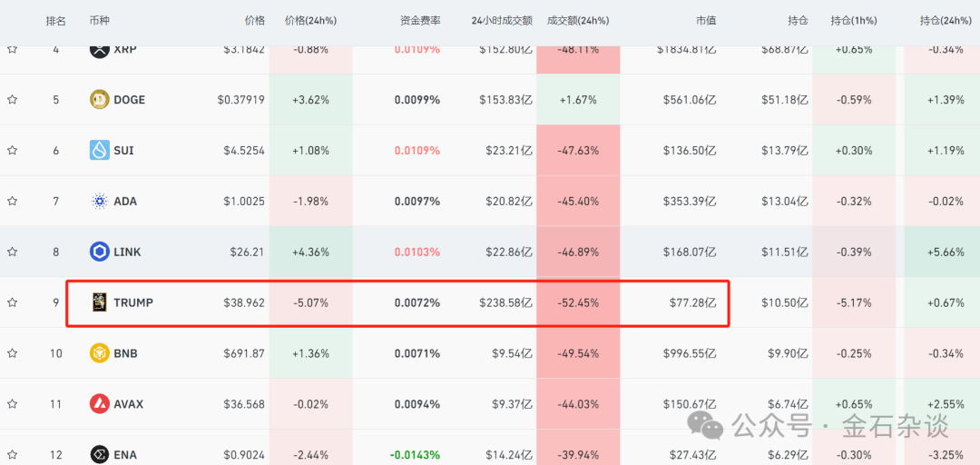Click TRUMP 24h volume $238.58亿

click(506, 302)
